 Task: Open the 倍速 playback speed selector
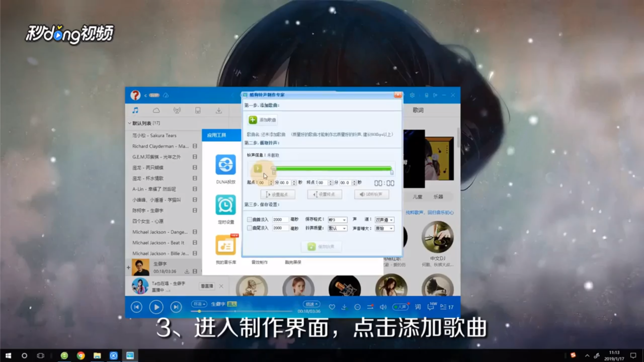pyautogui.click(x=311, y=304)
